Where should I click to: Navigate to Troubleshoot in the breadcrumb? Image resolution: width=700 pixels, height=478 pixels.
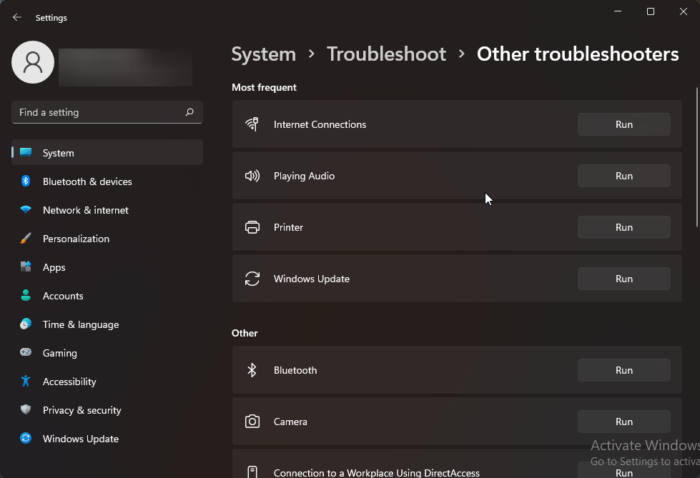(x=386, y=54)
